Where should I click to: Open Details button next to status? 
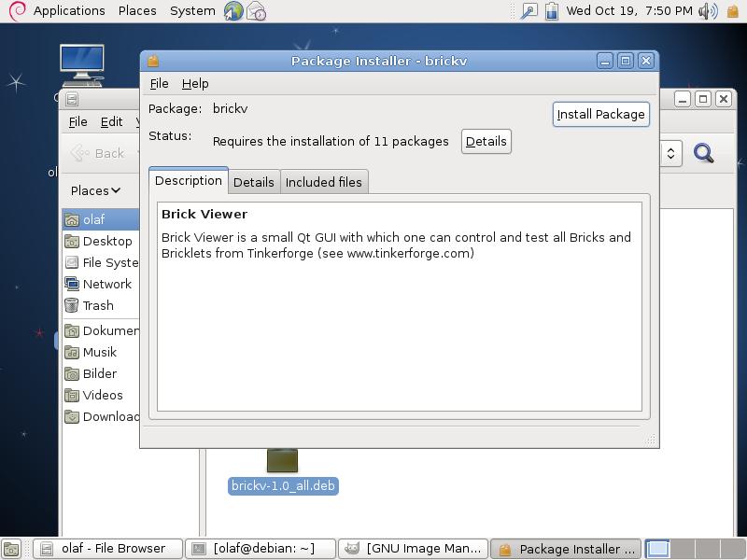point(486,142)
